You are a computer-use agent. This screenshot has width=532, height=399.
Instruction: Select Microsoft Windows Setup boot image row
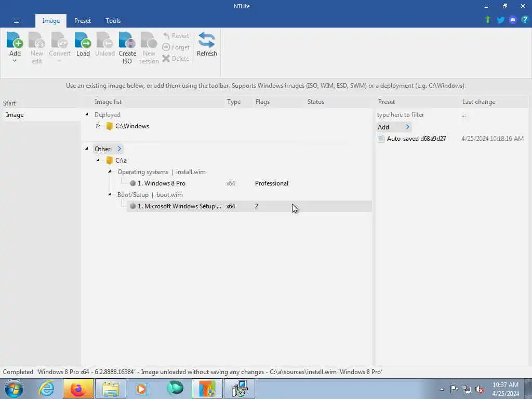click(x=249, y=206)
